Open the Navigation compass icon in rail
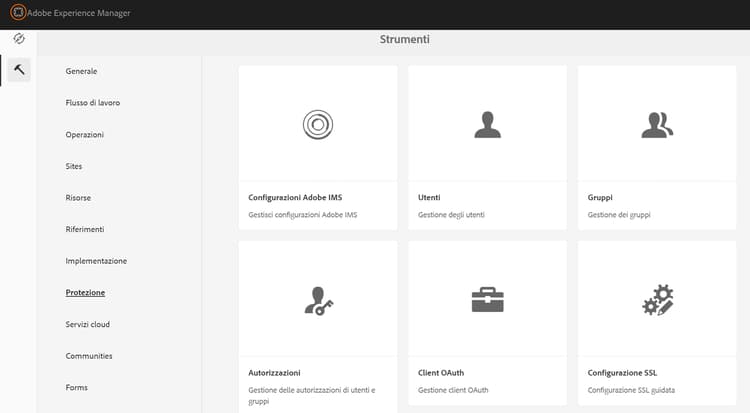This screenshot has width=750, height=413. tap(19, 38)
